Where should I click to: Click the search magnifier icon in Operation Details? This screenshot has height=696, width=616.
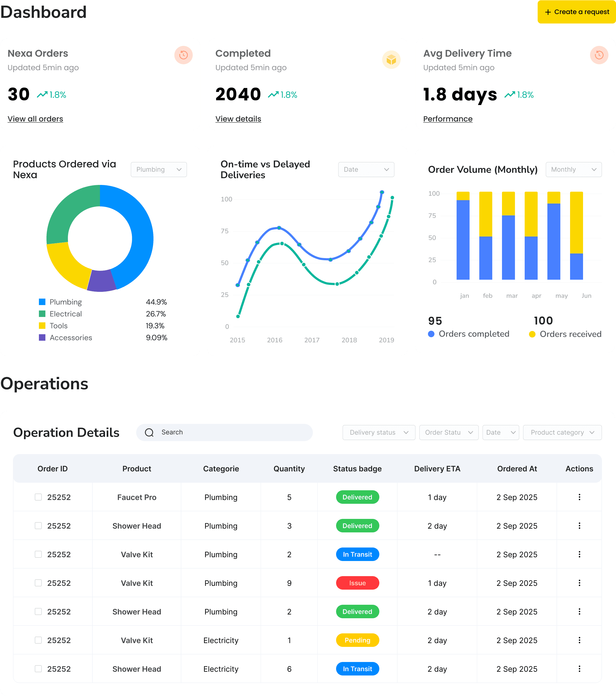pyautogui.click(x=149, y=433)
